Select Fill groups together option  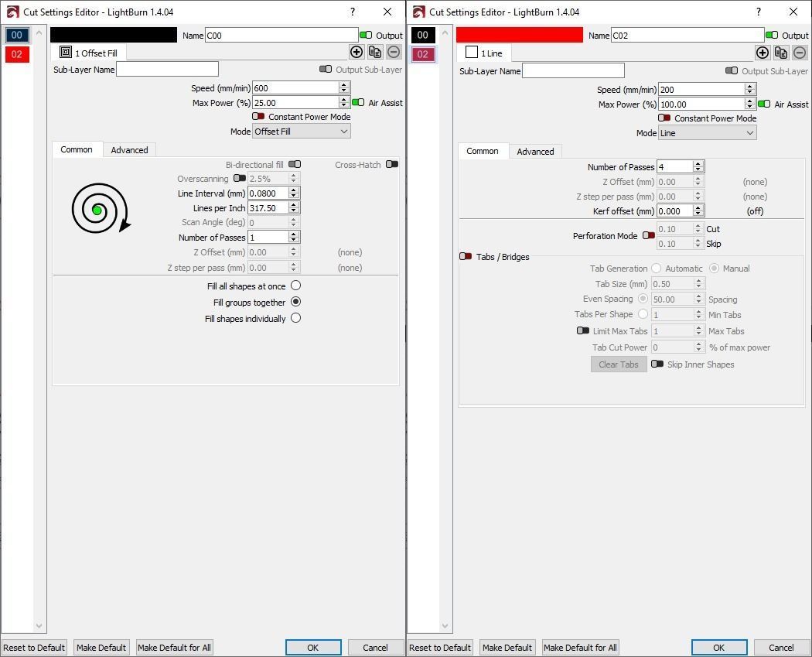pos(295,302)
